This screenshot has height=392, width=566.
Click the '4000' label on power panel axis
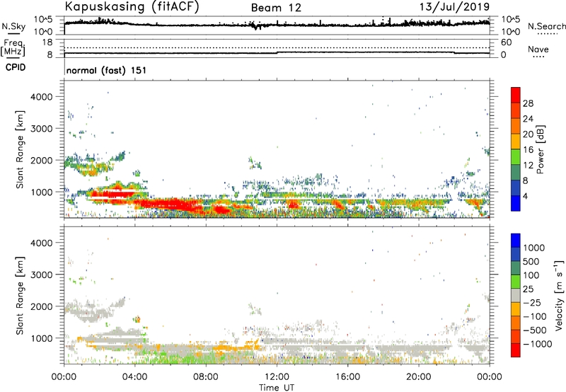41,97
